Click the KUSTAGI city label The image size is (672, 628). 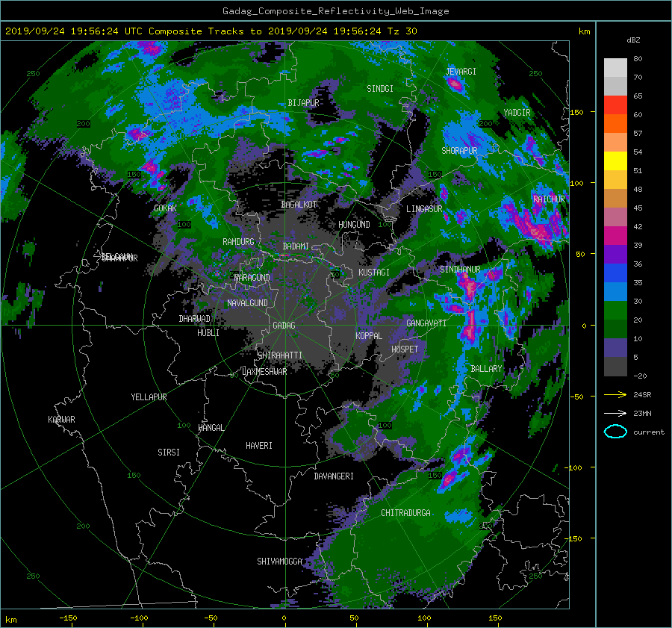[374, 273]
